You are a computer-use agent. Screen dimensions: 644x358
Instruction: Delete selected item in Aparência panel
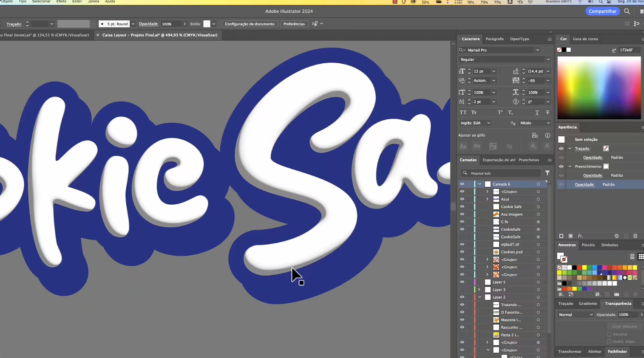(635, 236)
